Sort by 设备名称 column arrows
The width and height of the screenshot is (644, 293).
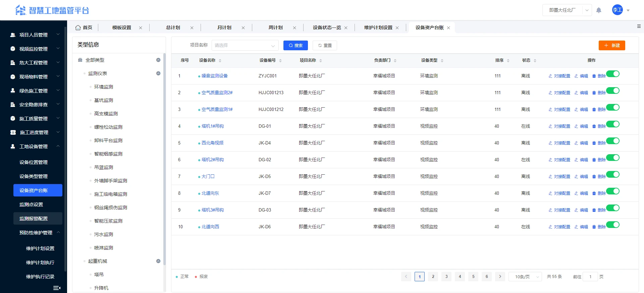pos(220,61)
